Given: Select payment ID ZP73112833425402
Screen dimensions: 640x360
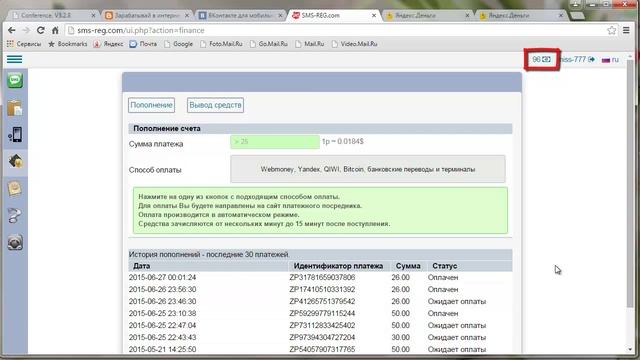Looking at the screenshot, I should click(x=322, y=325).
